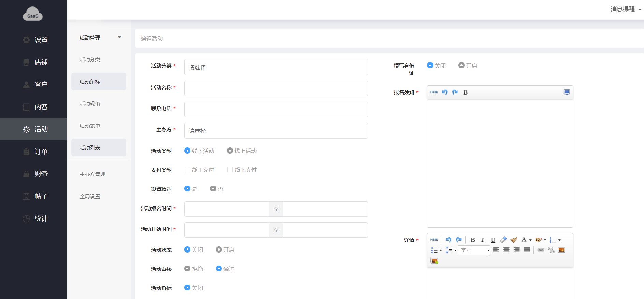
Task: Open fullscreen mode in 报名须知 editor
Action: (567, 92)
